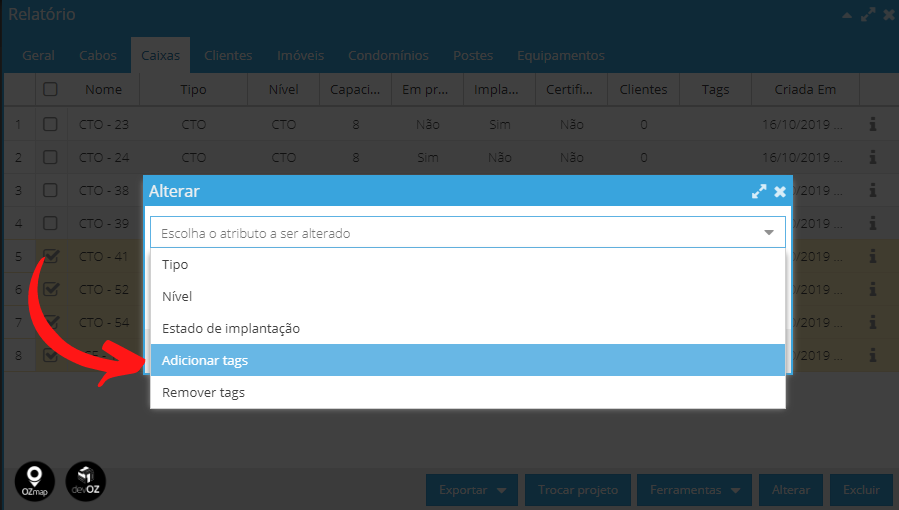
Task: Sort by the Nível column header
Action: (284, 89)
